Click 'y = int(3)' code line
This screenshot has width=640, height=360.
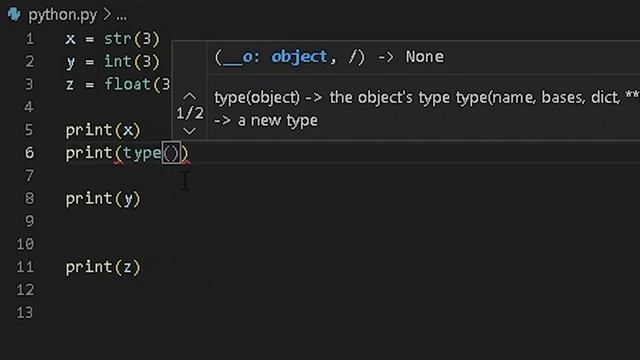click(112, 62)
